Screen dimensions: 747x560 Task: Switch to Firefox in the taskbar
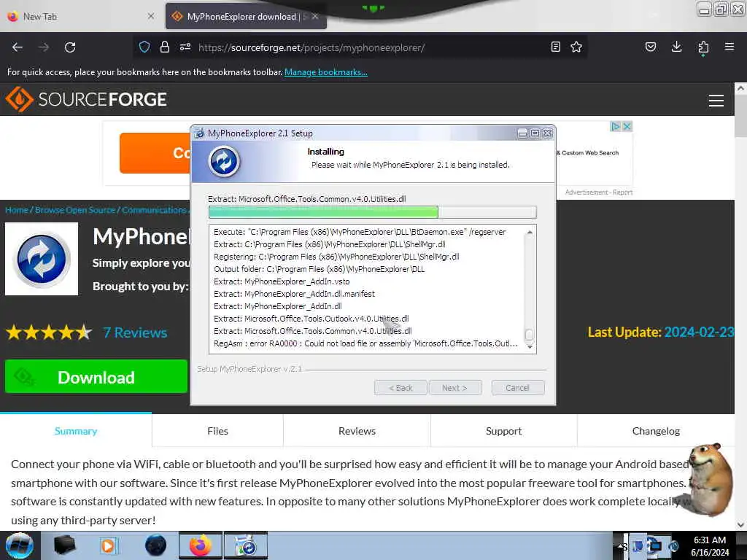tap(201, 545)
